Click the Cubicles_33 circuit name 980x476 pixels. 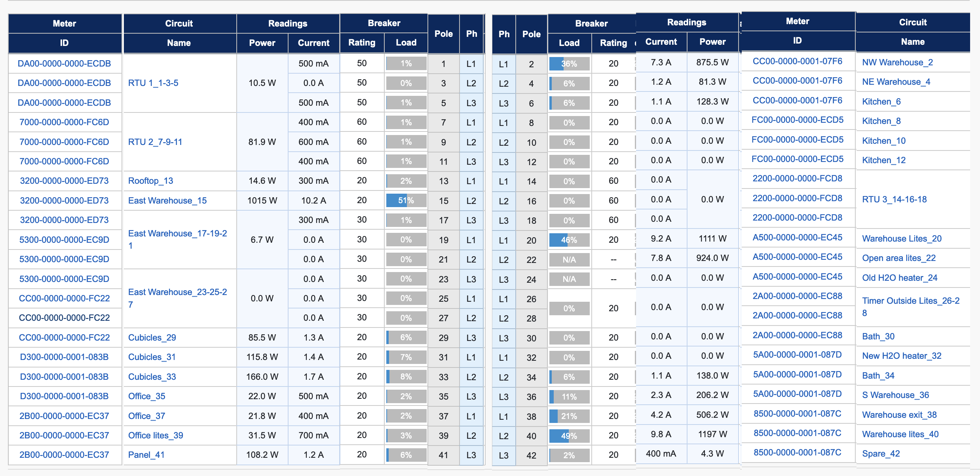coord(152,377)
